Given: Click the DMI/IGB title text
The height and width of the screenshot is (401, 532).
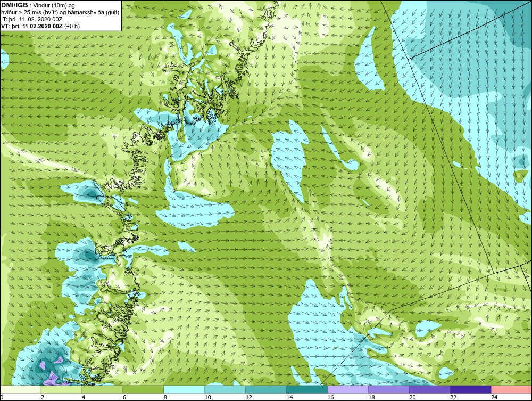Looking at the screenshot, I should coord(14,5).
